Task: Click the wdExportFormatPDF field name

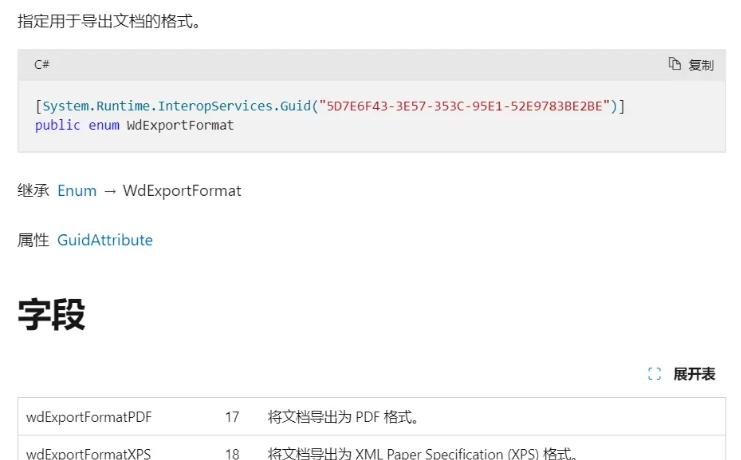Action: [89, 417]
